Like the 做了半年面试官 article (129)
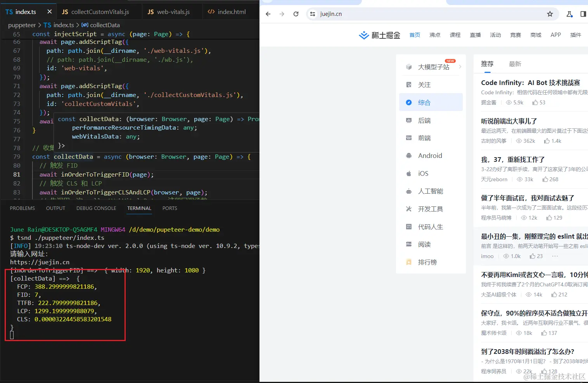The width and height of the screenshot is (588, 383). (554, 218)
